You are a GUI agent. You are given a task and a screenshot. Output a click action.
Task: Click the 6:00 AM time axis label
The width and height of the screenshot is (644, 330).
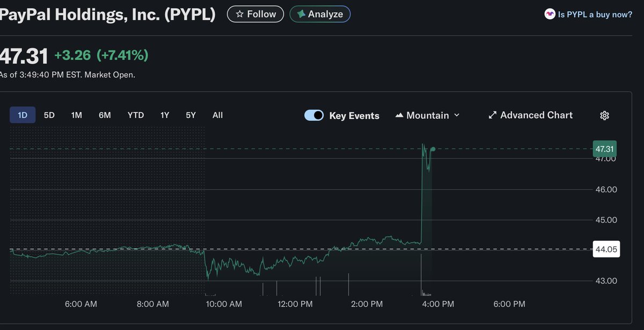[x=81, y=304]
